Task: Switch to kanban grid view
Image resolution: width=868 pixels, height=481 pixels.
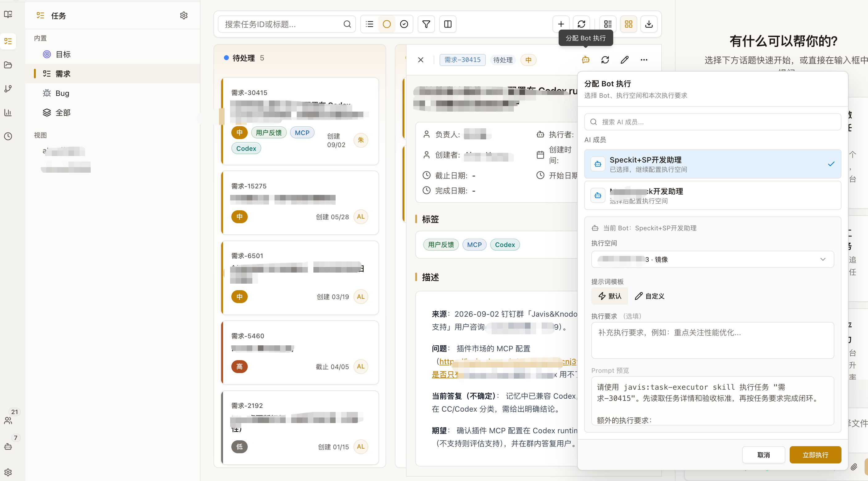Action: [x=628, y=24]
